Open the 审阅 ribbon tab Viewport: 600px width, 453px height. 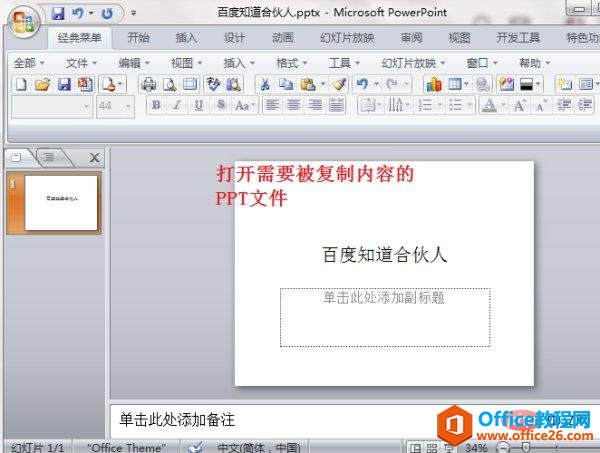click(411, 38)
